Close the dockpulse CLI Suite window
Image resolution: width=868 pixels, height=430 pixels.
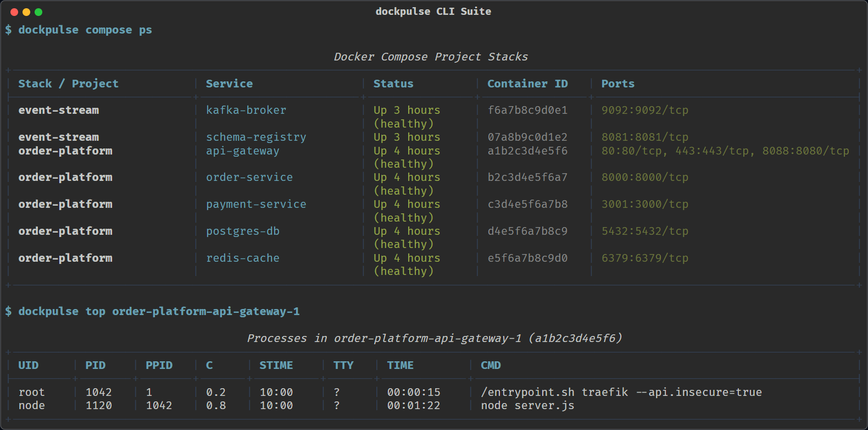[x=14, y=12]
